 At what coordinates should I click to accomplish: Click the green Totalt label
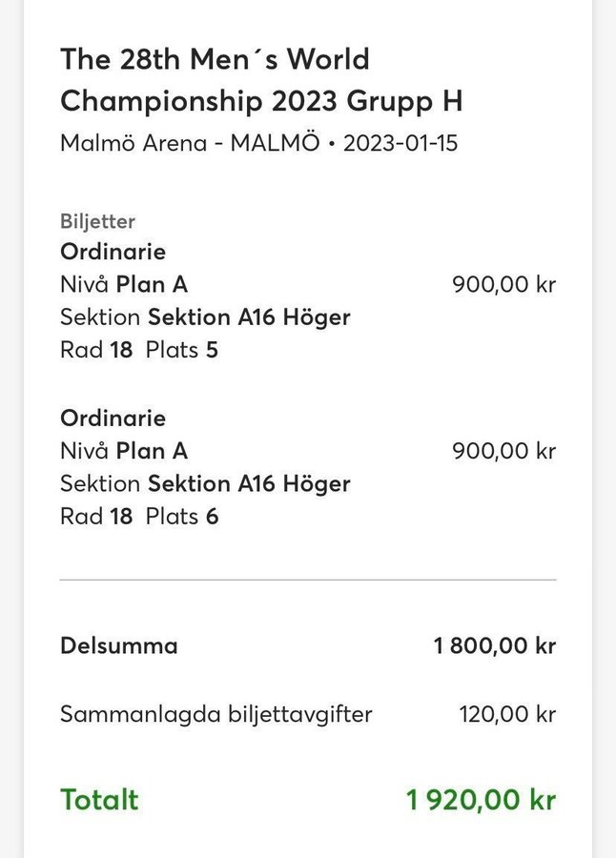coord(99,800)
